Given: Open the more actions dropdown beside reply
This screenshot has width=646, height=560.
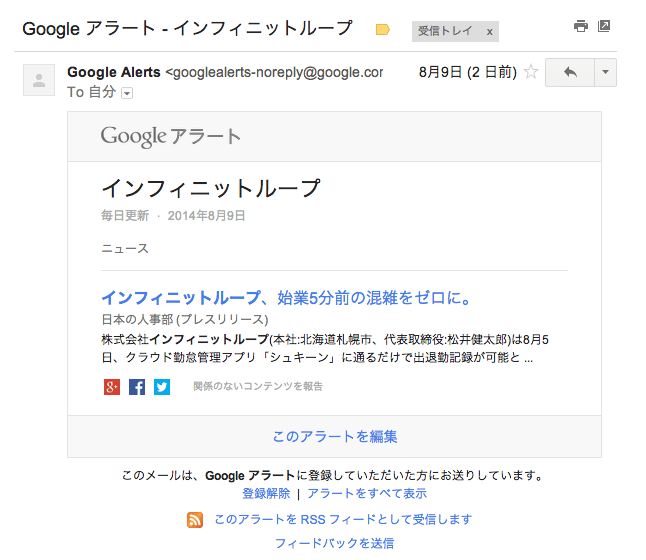Looking at the screenshot, I should point(605,73).
